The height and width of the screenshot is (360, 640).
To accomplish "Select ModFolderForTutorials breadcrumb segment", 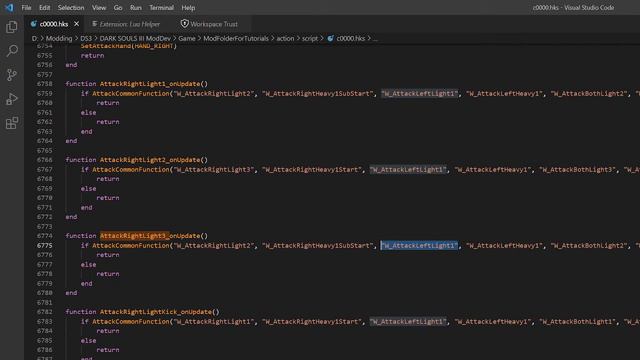I will pos(236,38).
